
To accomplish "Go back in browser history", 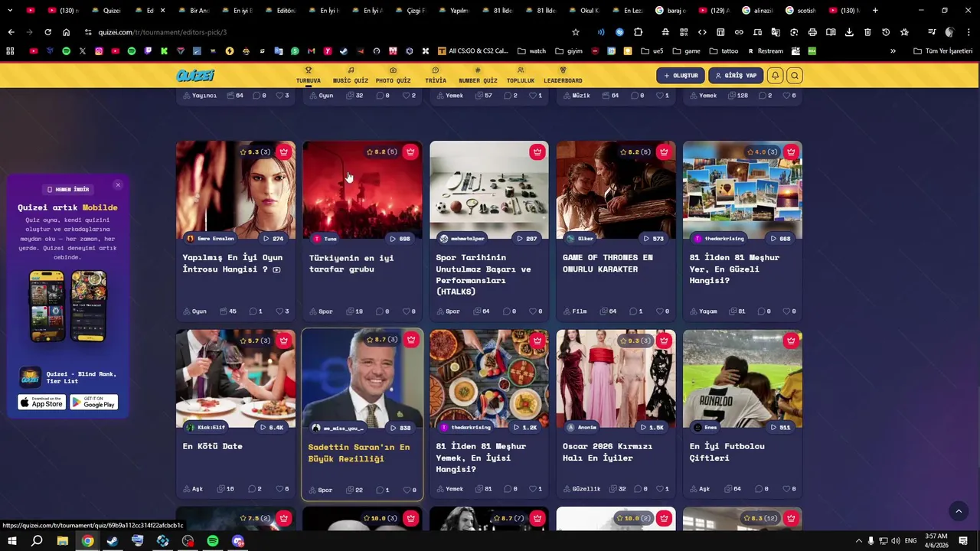I will point(11,32).
